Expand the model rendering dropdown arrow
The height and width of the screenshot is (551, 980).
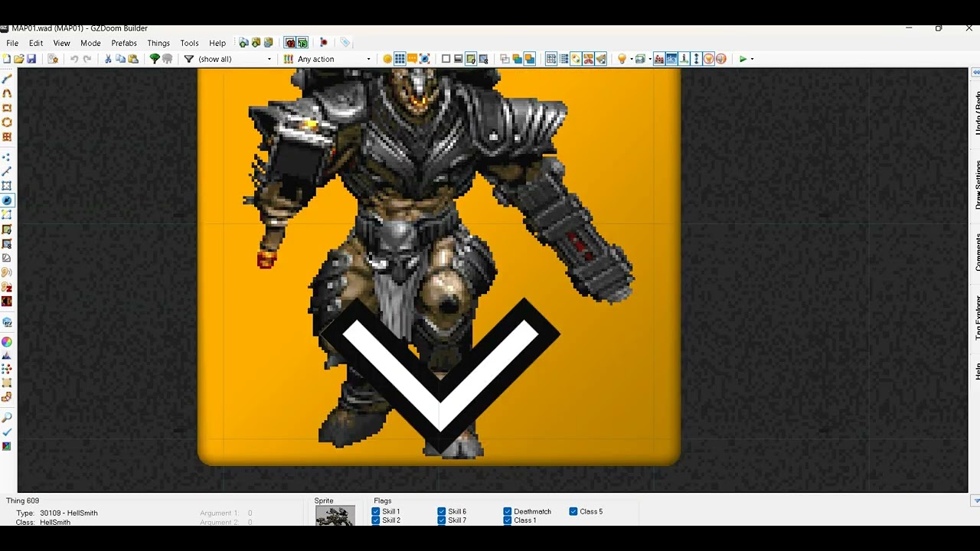(649, 59)
